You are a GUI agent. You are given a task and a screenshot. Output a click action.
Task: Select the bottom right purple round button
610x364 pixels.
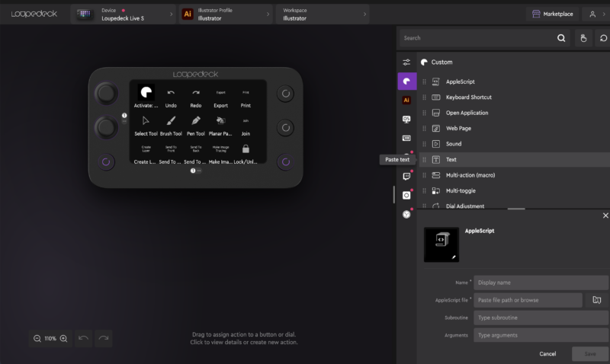coord(285,162)
